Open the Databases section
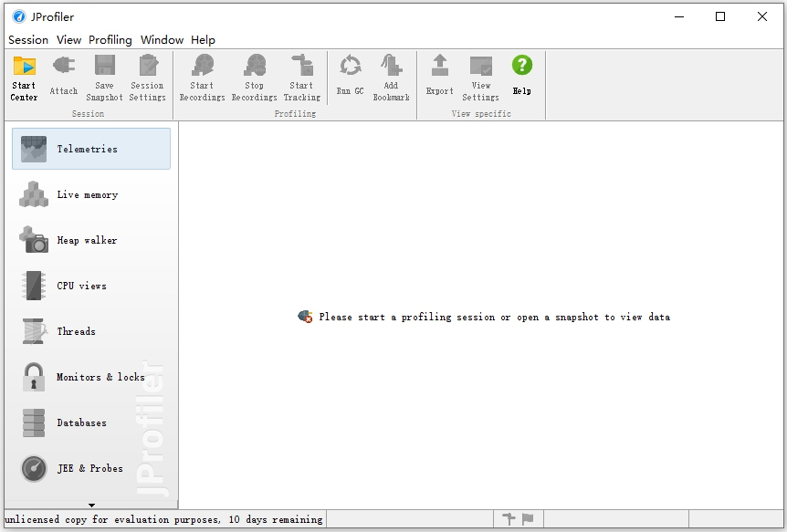Screen dimensions: 787x532 tap(91, 422)
